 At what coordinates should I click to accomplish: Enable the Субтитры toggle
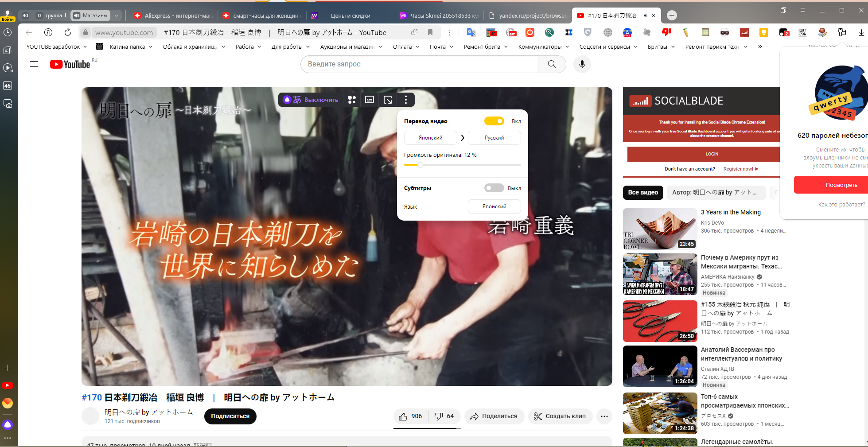494,188
